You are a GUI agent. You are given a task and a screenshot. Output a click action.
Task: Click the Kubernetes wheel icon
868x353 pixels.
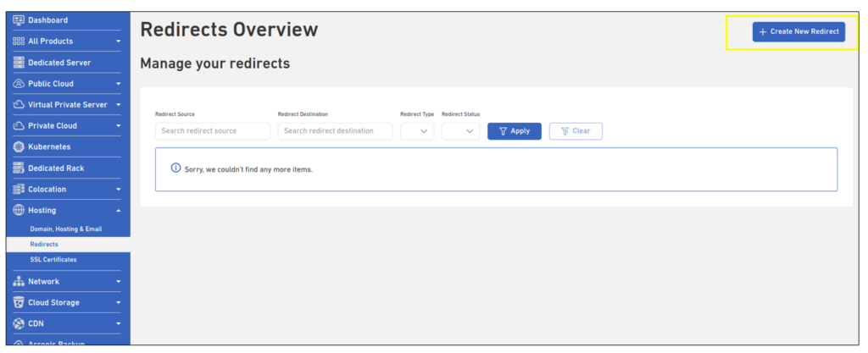tap(19, 147)
